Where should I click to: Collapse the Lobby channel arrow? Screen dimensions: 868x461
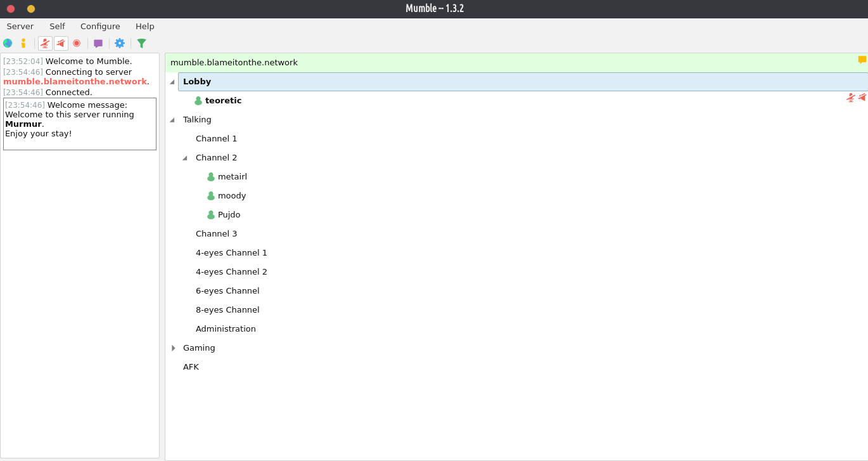coord(172,82)
